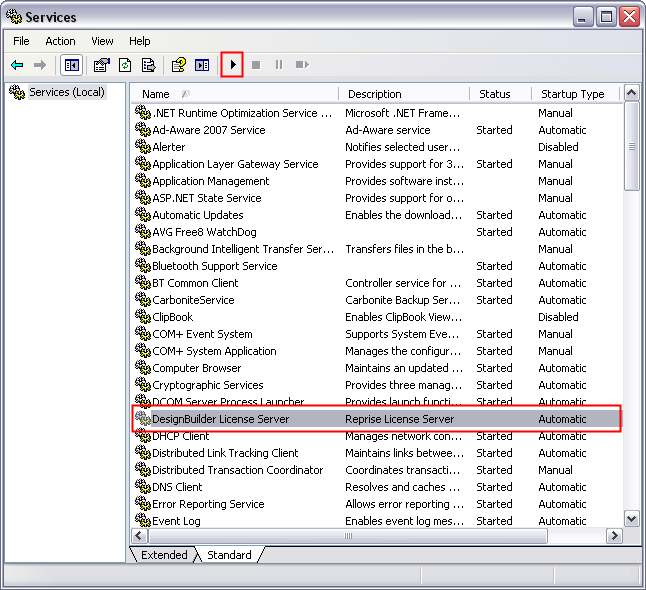Open the File menu

click(21, 41)
